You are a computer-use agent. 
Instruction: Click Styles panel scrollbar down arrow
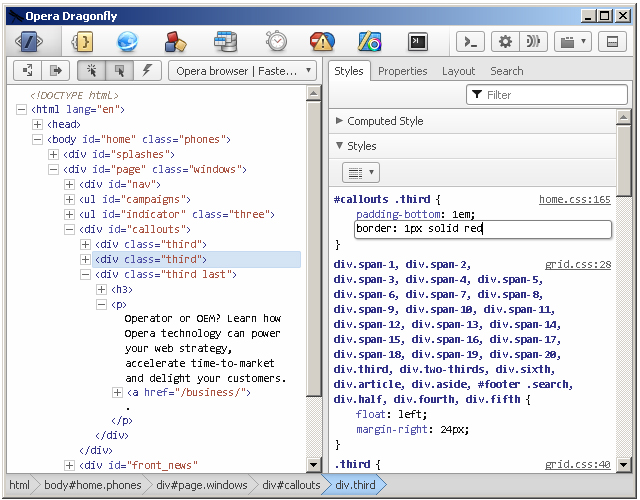click(623, 464)
